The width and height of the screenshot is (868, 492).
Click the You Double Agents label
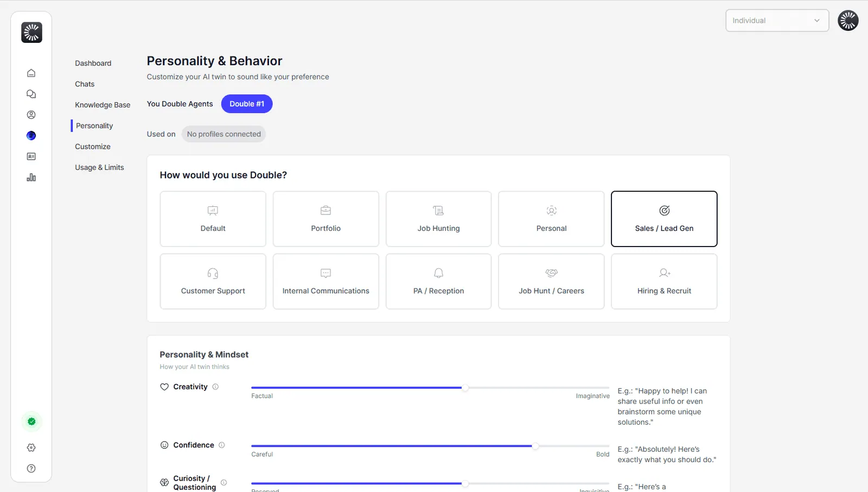pyautogui.click(x=180, y=104)
